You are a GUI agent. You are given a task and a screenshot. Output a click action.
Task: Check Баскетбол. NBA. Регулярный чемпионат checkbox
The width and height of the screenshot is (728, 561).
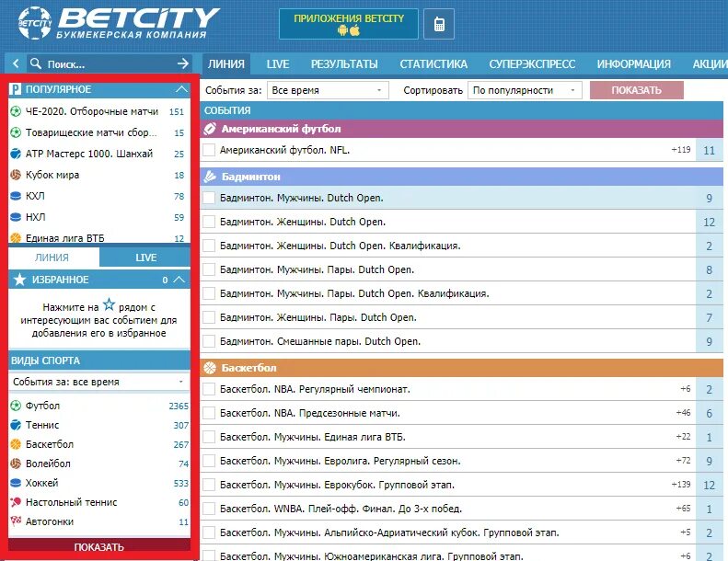tap(209, 389)
